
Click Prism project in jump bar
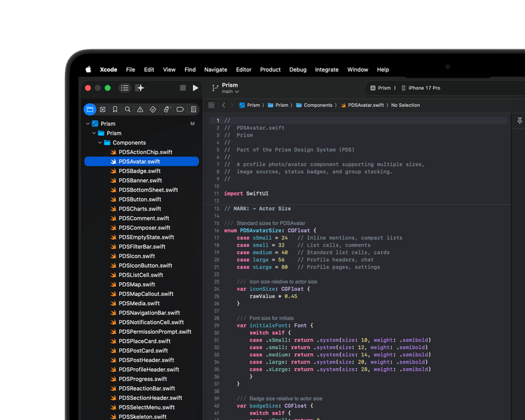point(250,105)
